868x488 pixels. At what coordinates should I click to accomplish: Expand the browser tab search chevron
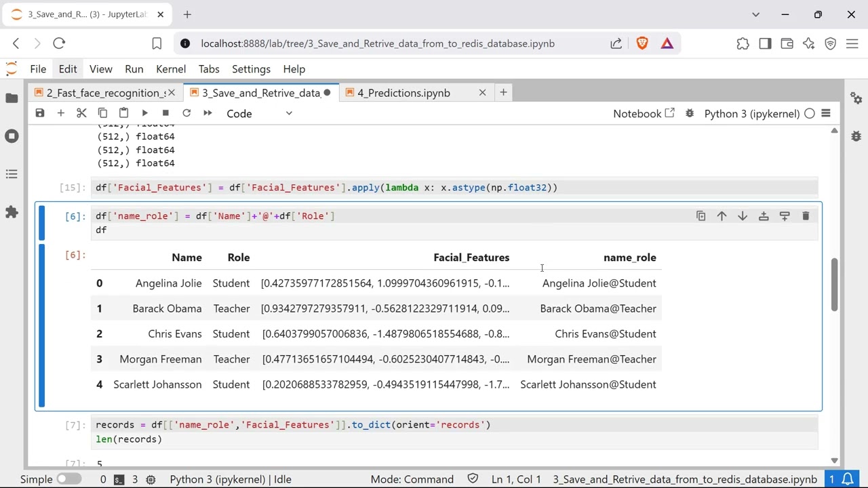pos(755,14)
